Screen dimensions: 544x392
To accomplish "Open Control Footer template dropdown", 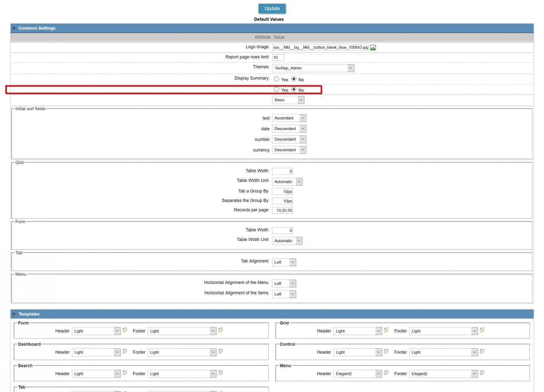I will click(443, 352).
